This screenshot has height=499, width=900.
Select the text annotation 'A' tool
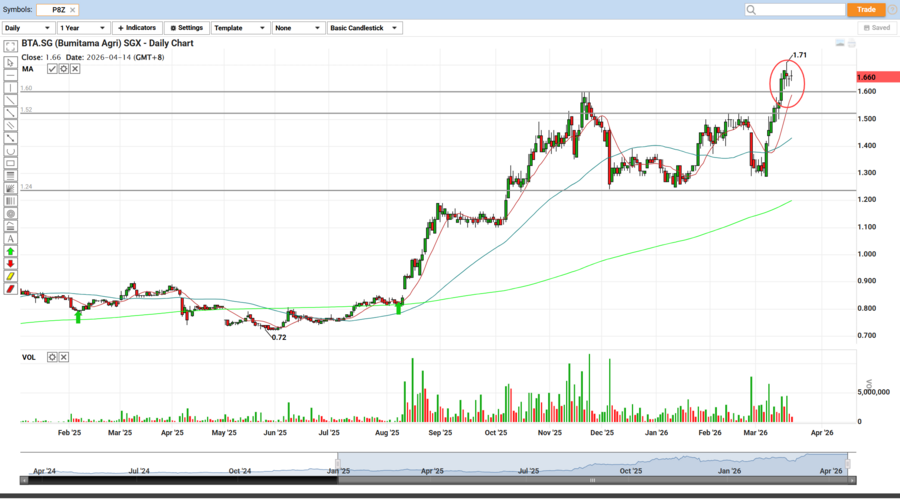coord(10,239)
